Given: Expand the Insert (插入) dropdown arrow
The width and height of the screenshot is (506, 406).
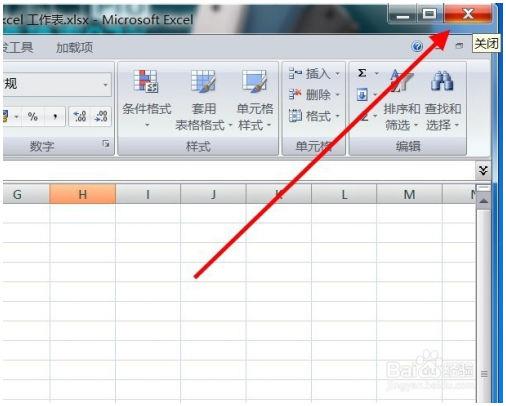Looking at the screenshot, I should (337, 73).
